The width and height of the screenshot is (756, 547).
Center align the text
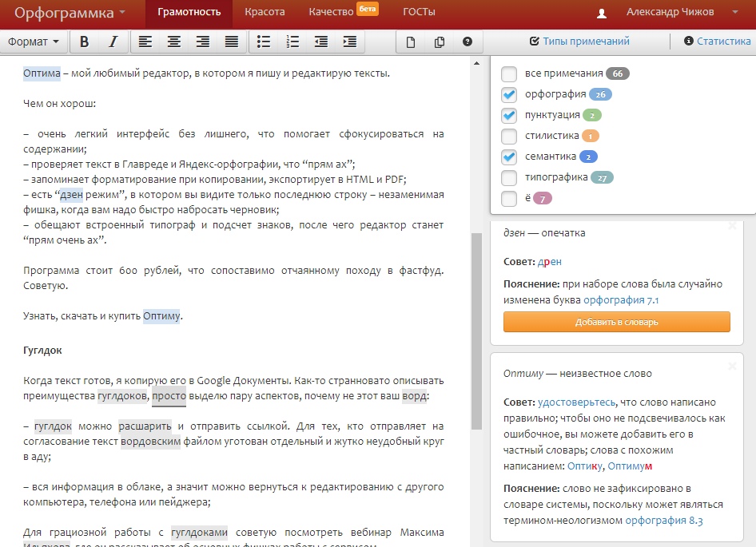pos(174,42)
